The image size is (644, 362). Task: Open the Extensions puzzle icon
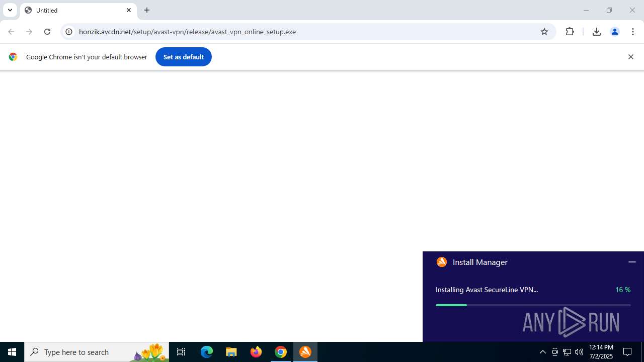(570, 32)
